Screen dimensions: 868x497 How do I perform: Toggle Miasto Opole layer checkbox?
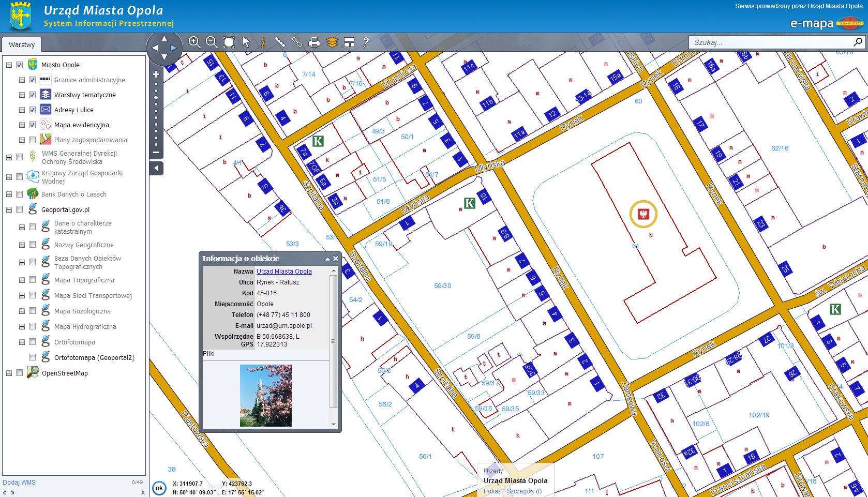click(20, 65)
